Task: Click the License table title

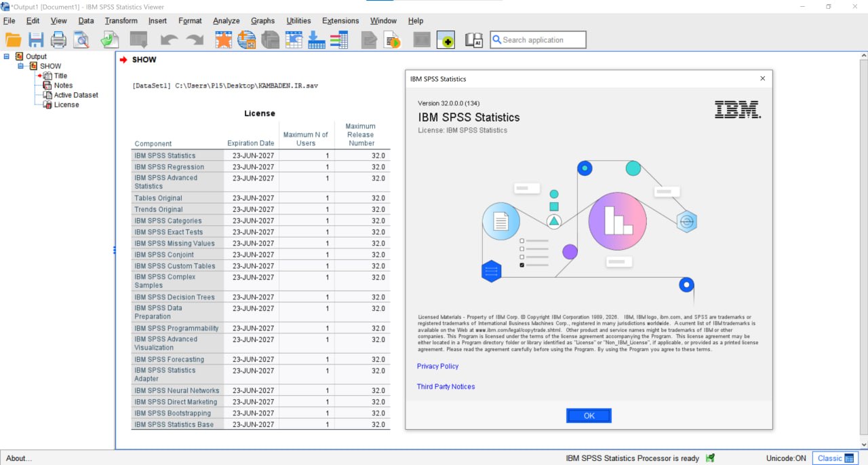Action: point(260,113)
